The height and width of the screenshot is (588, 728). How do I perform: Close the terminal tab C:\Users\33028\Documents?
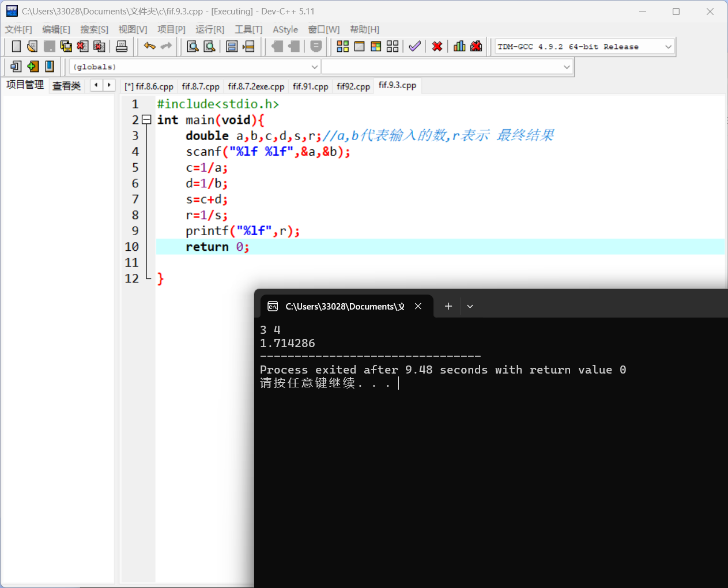418,306
